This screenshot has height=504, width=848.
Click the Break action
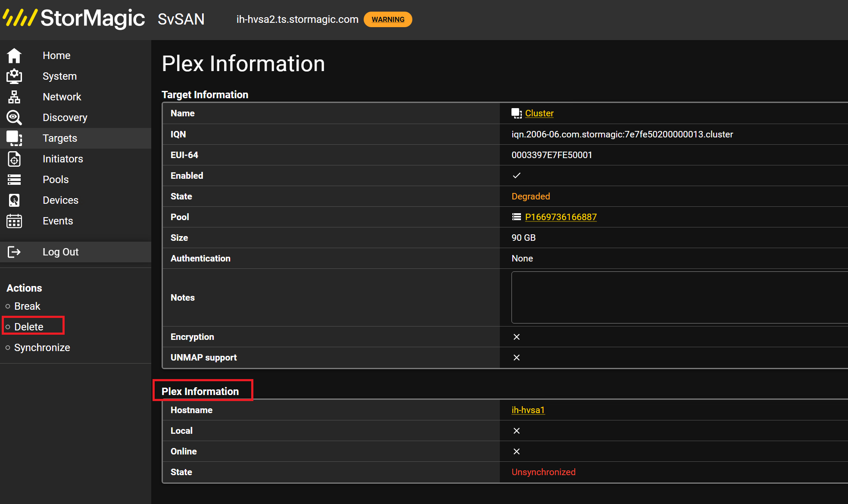point(27,306)
